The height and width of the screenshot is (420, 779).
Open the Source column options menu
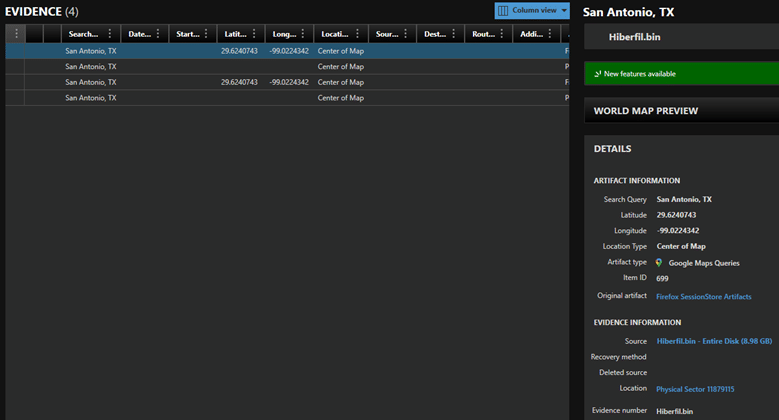point(405,34)
